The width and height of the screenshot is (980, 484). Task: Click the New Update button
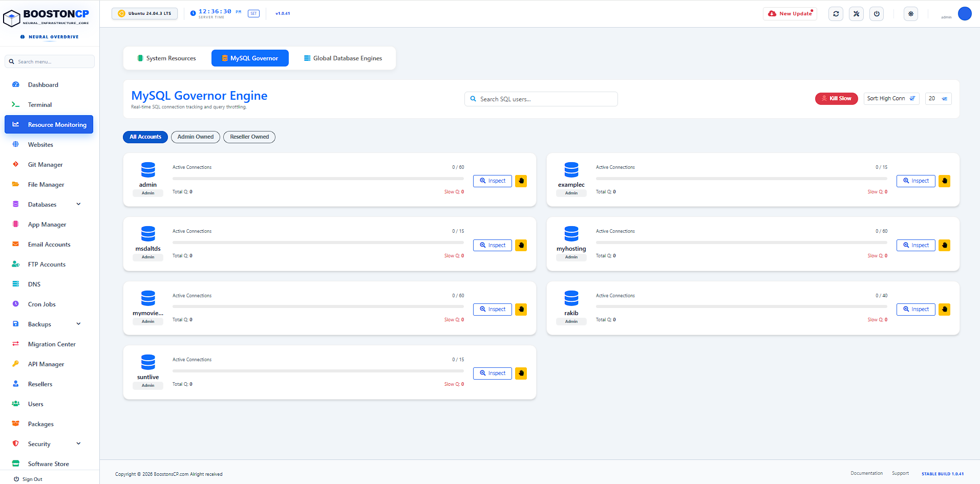click(790, 14)
